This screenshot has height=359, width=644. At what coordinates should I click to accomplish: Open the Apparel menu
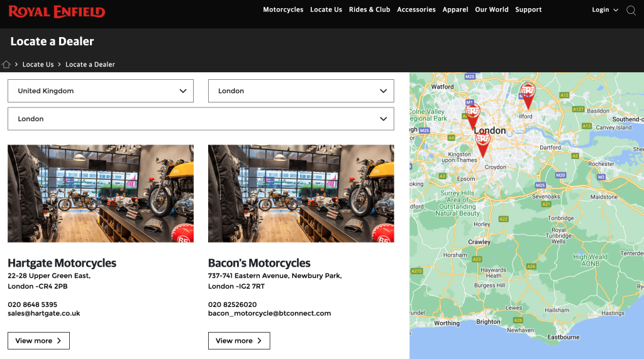(x=455, y=9)
